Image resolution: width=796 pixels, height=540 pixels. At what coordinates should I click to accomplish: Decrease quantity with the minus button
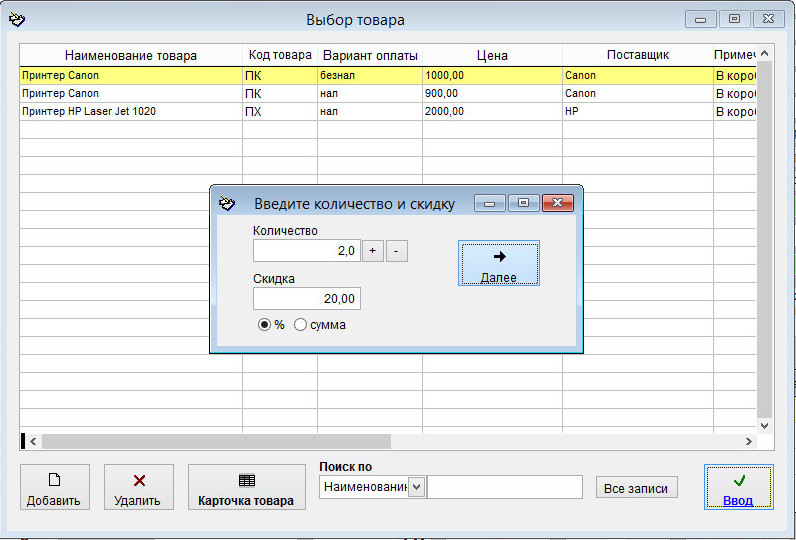[x=396, y=251]
